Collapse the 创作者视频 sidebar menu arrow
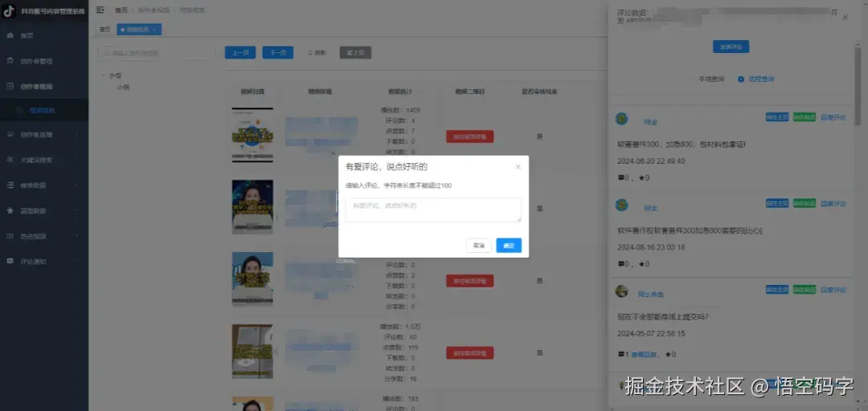Screen dimensions: 868x411 point(77,86)
